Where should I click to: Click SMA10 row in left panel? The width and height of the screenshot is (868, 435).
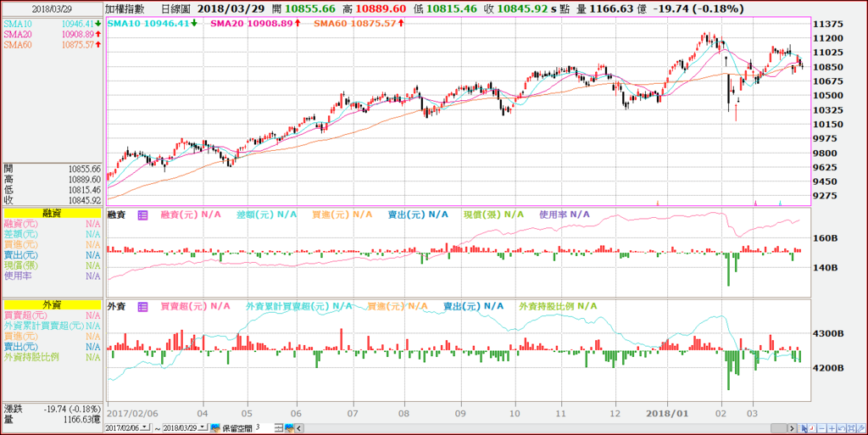tap(52, 24)
